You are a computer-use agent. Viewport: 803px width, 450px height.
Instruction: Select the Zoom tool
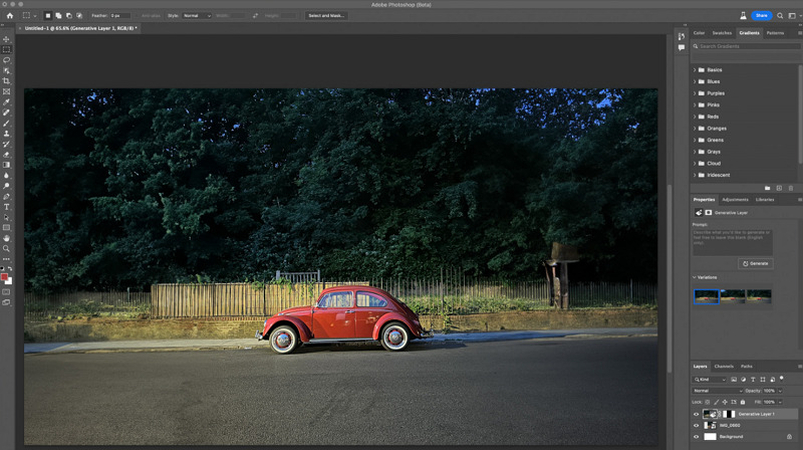(x=6, y=249)
